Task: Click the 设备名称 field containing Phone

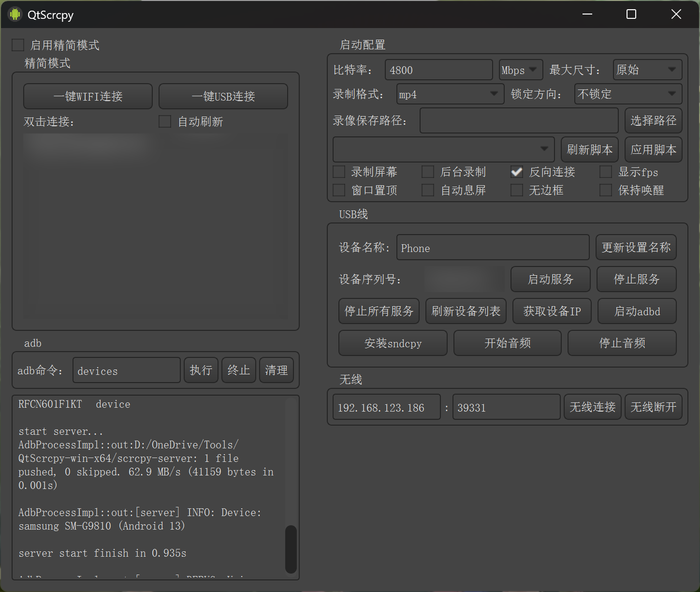Action: click(x=493, y=247)
